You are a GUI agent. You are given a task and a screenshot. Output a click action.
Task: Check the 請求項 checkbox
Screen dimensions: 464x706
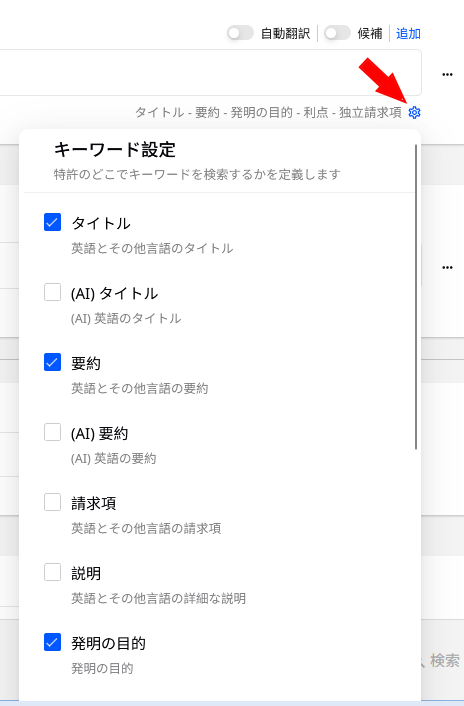52,502
